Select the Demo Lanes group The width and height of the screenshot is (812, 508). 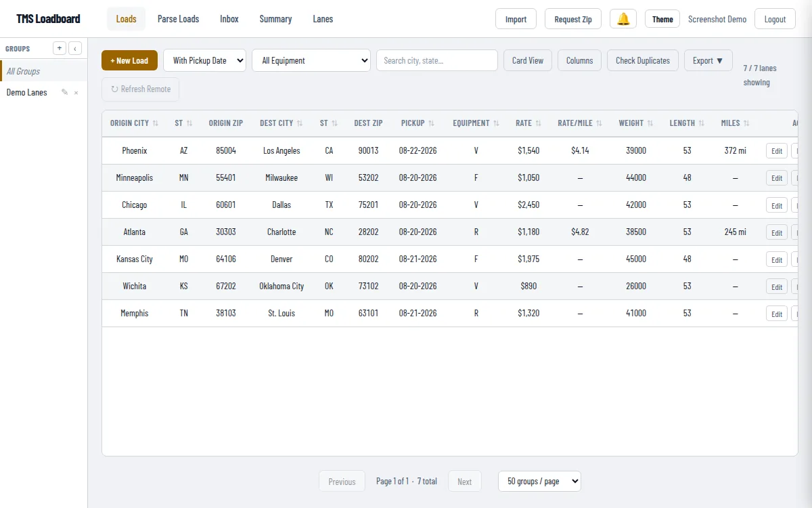27,92
